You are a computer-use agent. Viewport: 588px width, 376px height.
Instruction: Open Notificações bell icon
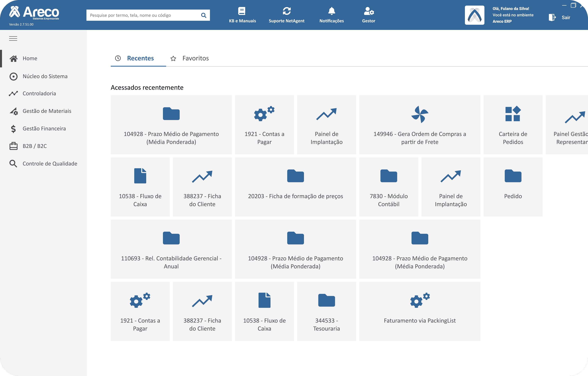[x=331, y=11]
